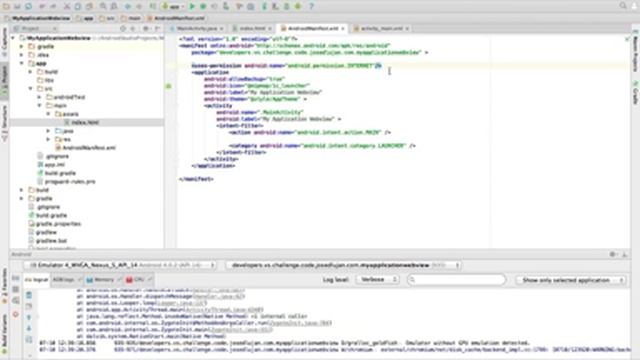Viewport: 640px width, 360px height.
Task: Close the activity_main.xml tab
Action: coord(407,29)
